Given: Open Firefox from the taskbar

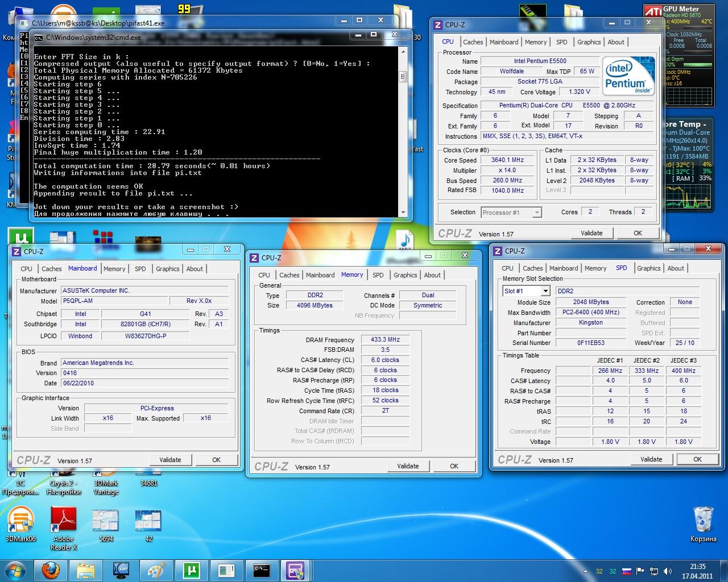Looking at the screenshot, I should coord(51,570).
